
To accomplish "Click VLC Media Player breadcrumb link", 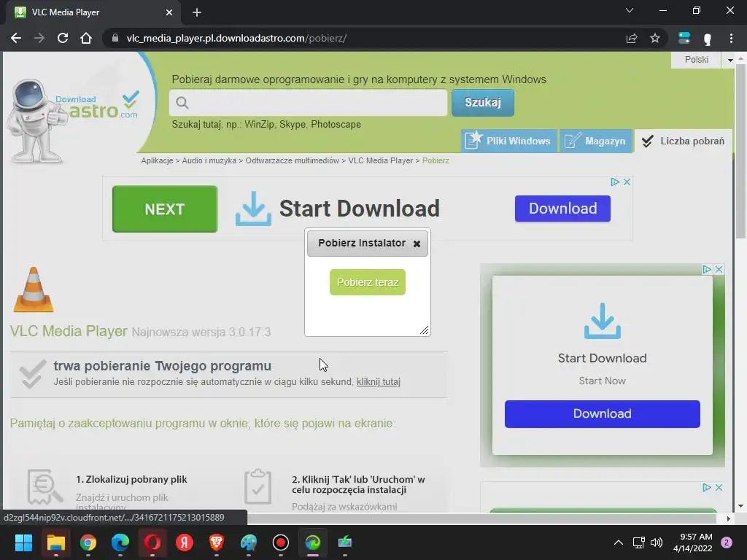I will (x=381, y=160).
